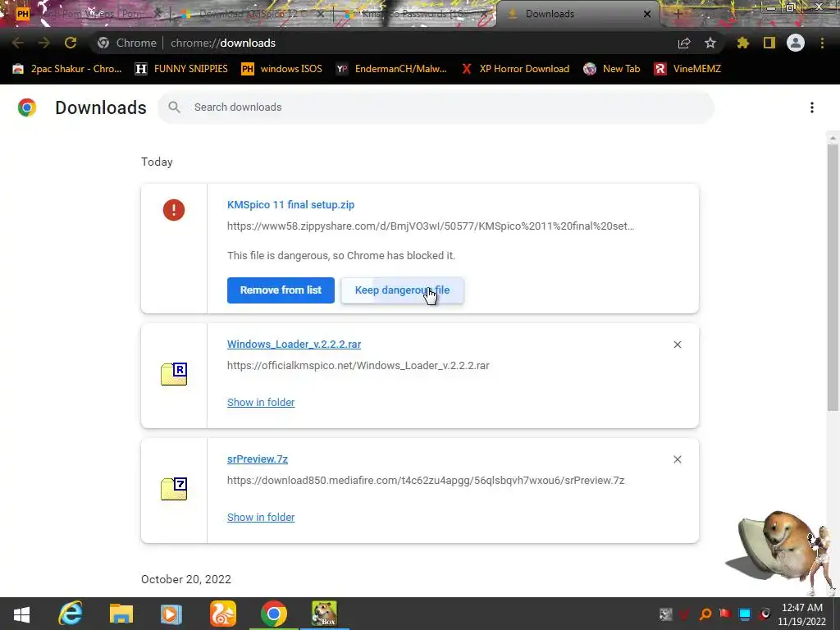This screenshot has height=630, width=840.
Task: Open the FUNNY SNIPPIES bookmark
Action: point(181,69)
